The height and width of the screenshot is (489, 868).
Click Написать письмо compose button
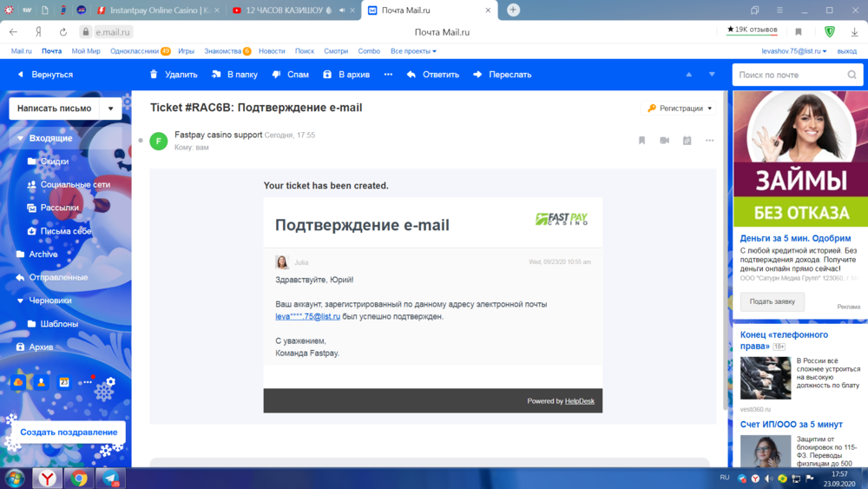[x=54, y=109]
